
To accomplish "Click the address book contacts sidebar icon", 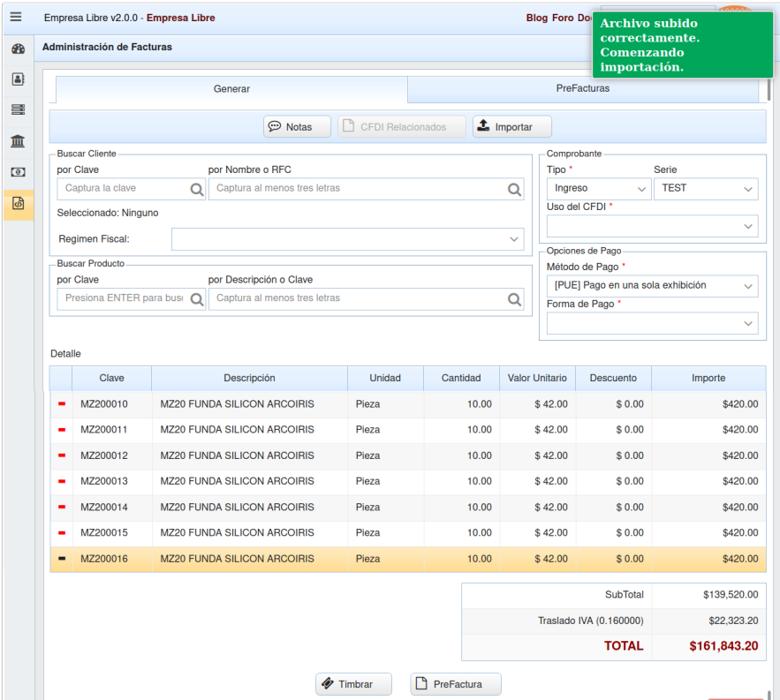I will 18,79.
